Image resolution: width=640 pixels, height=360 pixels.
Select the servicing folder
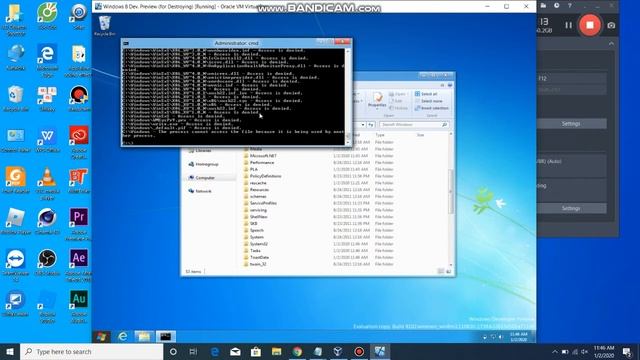tap(258, 210)
